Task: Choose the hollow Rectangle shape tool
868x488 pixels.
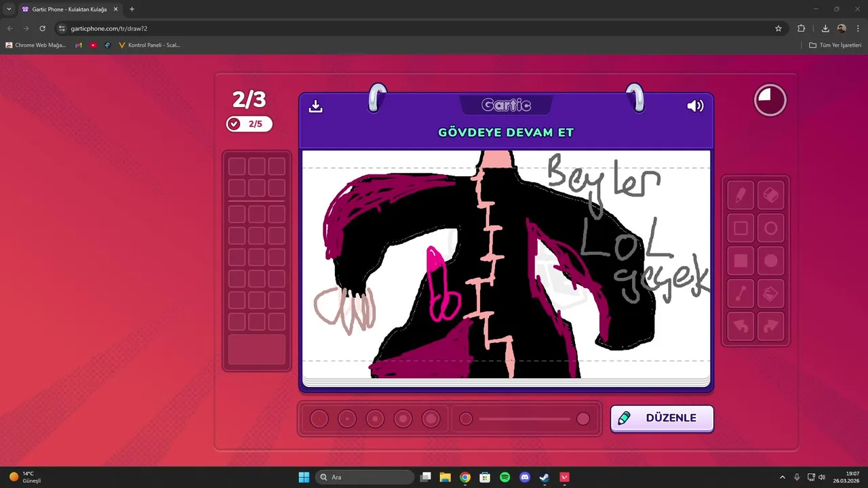Action: tap(741, 228)
